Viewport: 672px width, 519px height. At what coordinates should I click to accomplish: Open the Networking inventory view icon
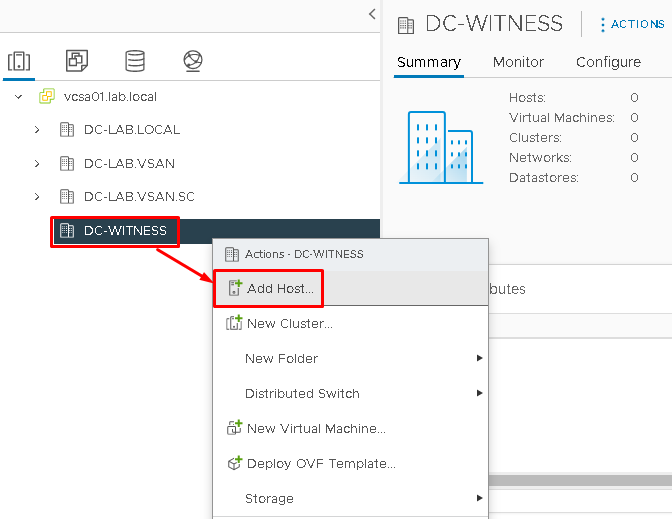click(x=193, y=61)
